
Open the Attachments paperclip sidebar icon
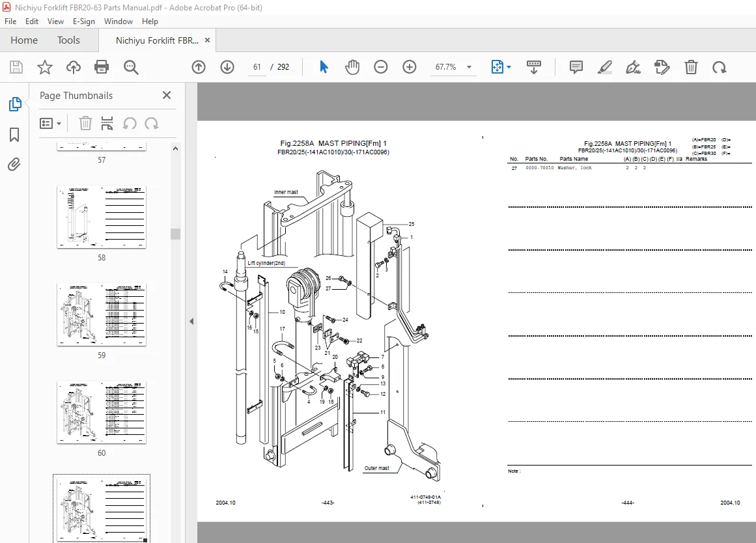click(14, 165)
